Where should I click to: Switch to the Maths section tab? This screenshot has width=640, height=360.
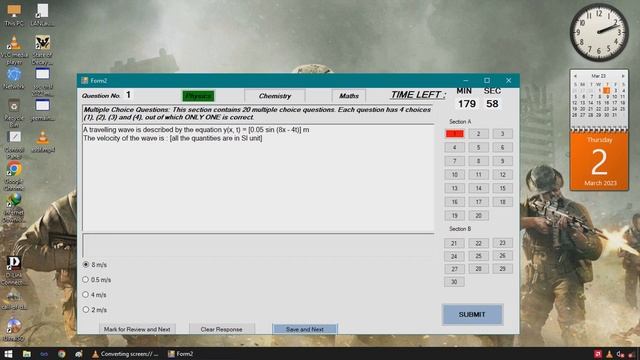click(349, 96)
